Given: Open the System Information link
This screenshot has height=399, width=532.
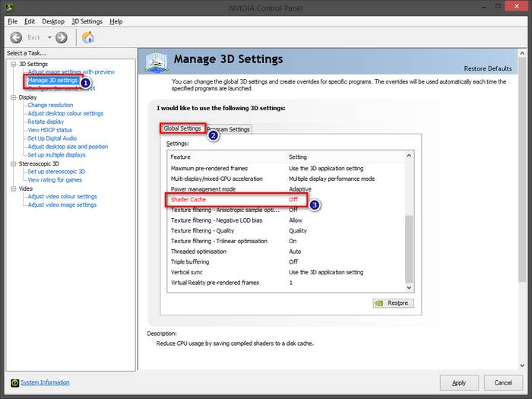Looking at the screenshot, I should pyautogui.click(x=45, y=382).
